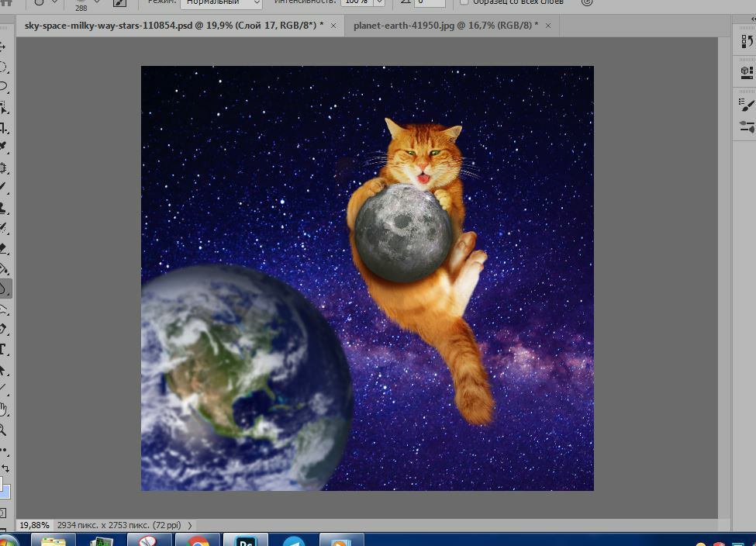
Task: Select the Quick Selection tool
Action: pos(3,108)
